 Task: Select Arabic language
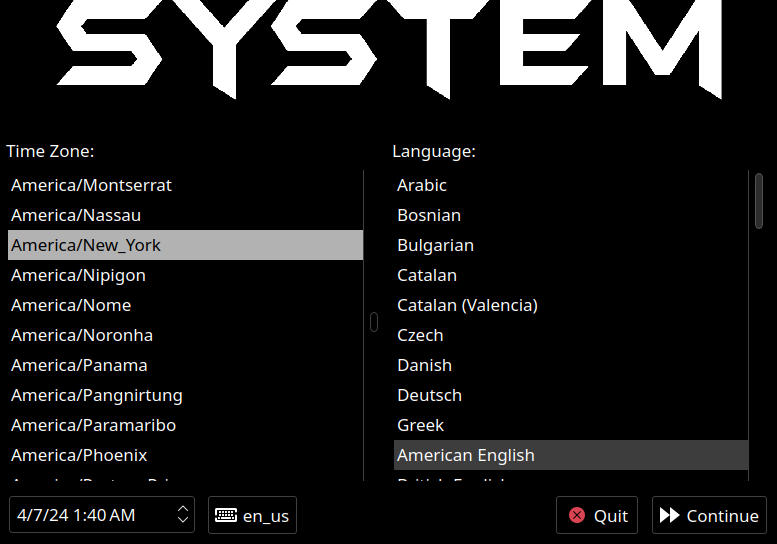(x=422, y=185)
